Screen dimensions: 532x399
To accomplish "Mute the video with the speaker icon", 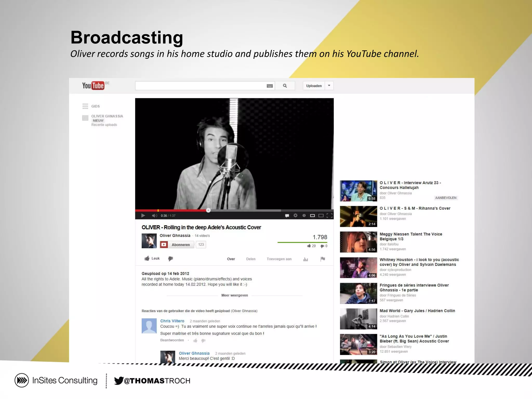I will pos(155,215).
